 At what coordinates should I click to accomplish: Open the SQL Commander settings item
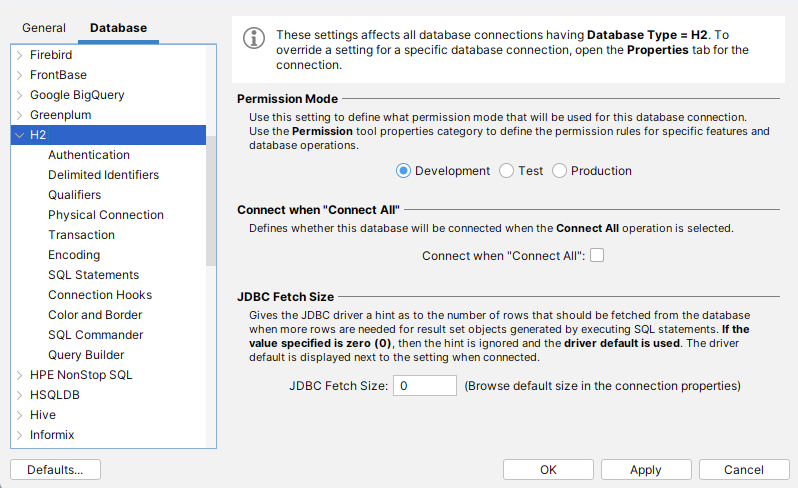(95, 335)
